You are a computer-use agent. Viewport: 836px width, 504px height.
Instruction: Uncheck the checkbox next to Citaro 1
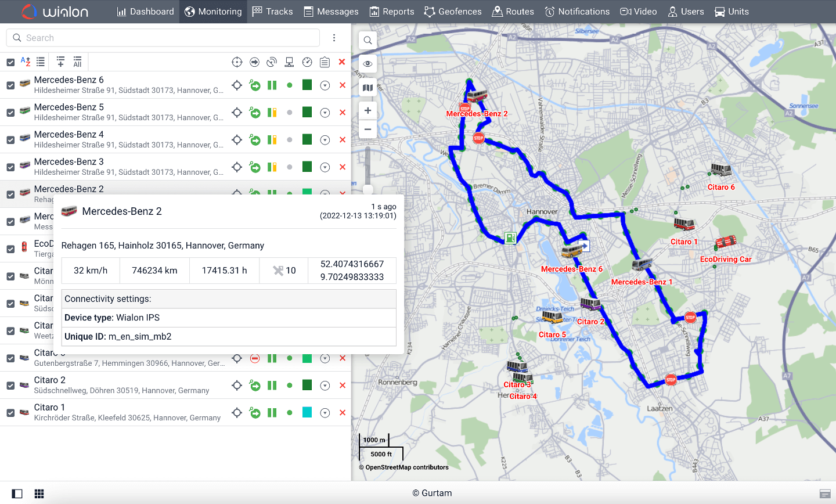point(10,412)
